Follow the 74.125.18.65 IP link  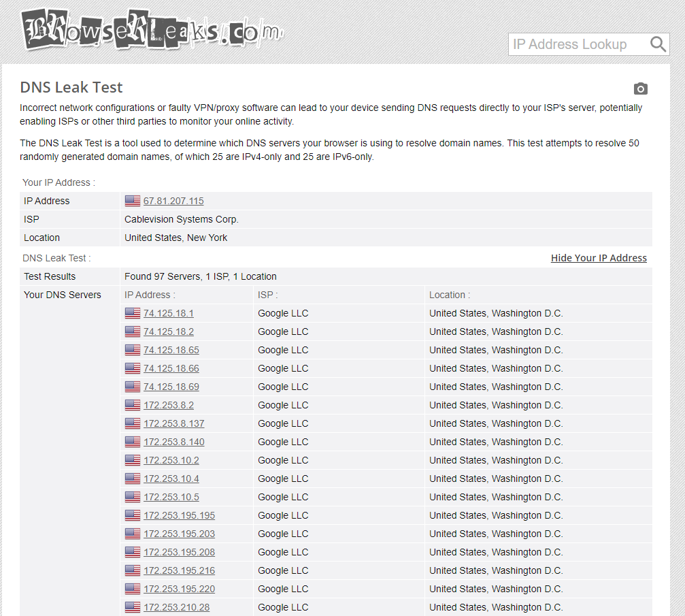point(171,350)
